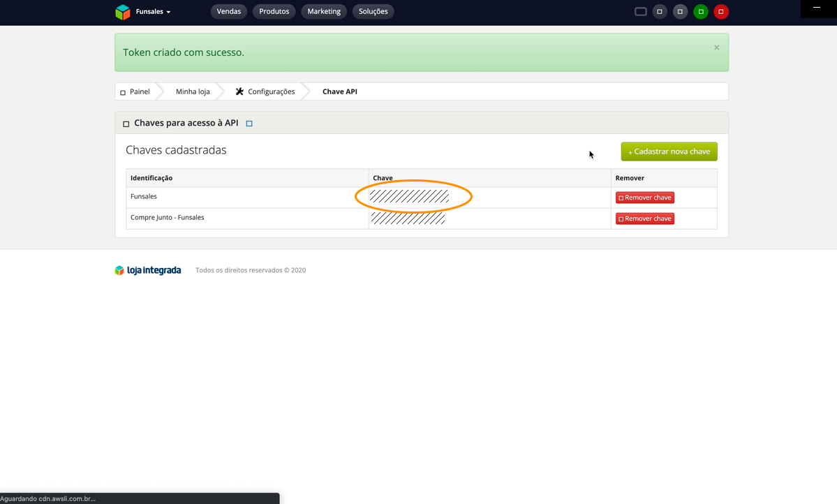This screenshot has width=837, height=504.
Task: Open the Produtos menu
Action: point(274,11)
